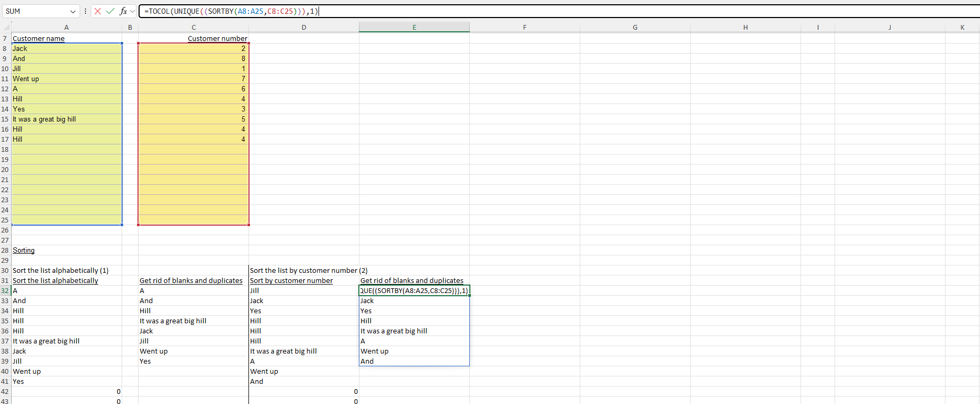The width and height of the screenshot is (980, 404).
Task: Select the active formula cell E32
Action: tap(414, 290)
